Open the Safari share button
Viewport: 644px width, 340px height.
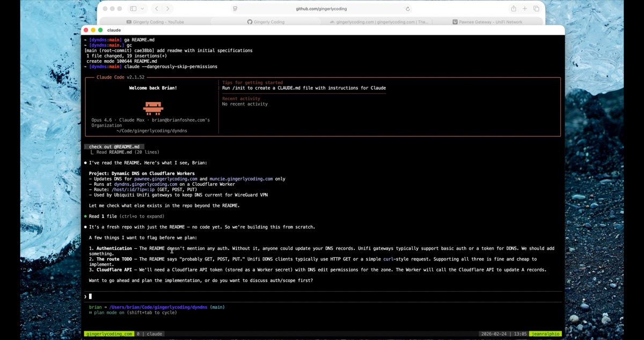tap(514, 9)
